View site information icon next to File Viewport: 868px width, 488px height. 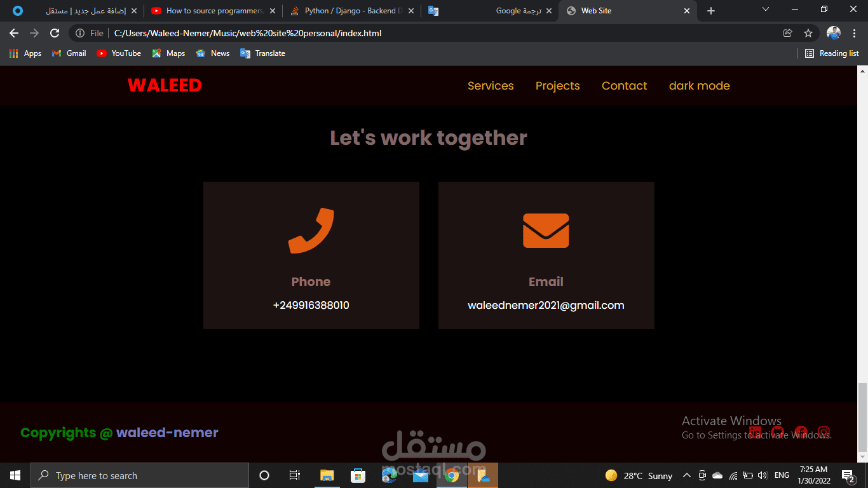click(80, 33)
